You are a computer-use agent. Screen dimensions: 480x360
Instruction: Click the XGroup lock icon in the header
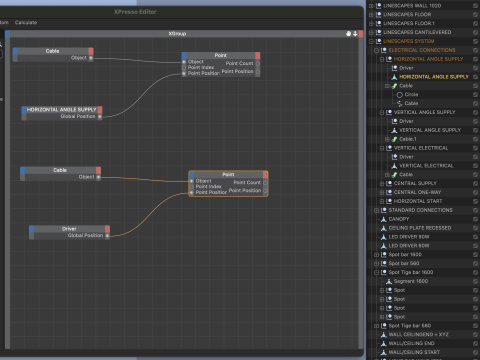348,34
